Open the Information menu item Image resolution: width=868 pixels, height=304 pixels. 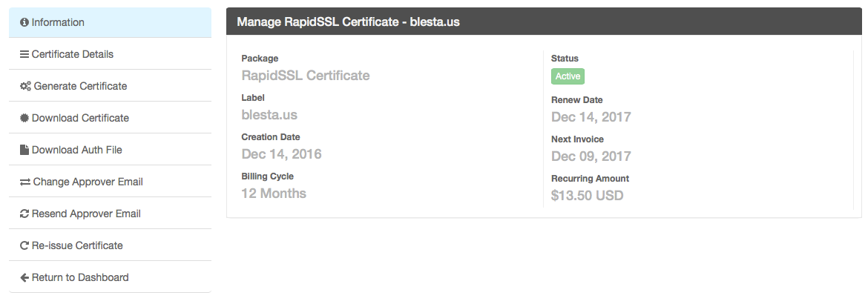click(x=58, y=23)
